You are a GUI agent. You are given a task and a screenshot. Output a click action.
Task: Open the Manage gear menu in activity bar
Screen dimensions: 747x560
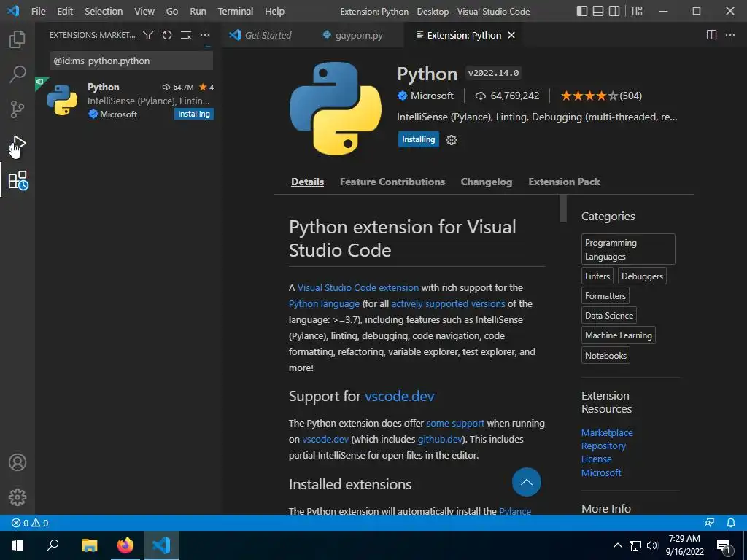[18, 497]
